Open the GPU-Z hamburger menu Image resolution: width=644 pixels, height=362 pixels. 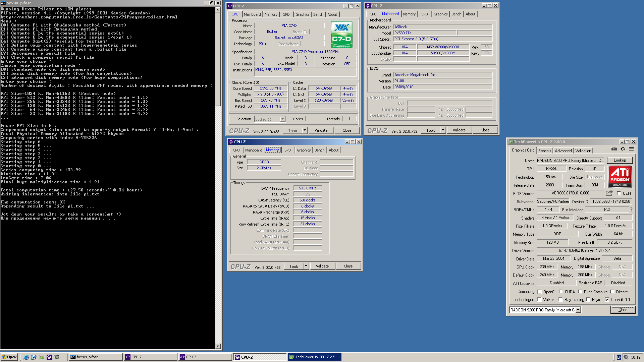631,149
